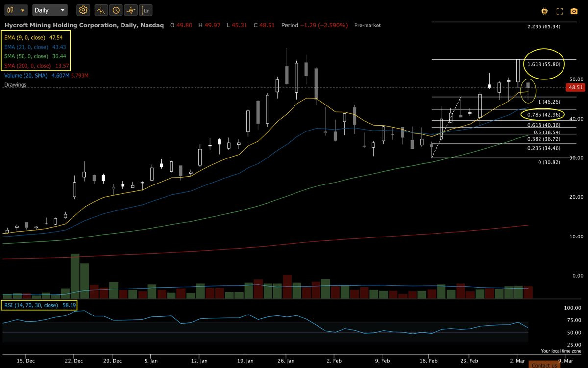This screenshot has width=588, height=368.
Task: Take a chart snapshot with camera icon
Action: pos(574,10)
